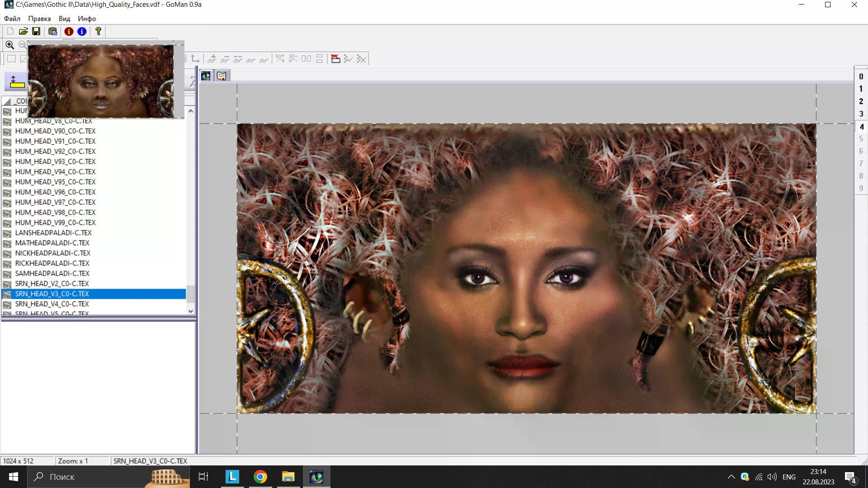Select mipmap level 0
This screenshot has height=488, width=868.
click(x=861, y=76)
